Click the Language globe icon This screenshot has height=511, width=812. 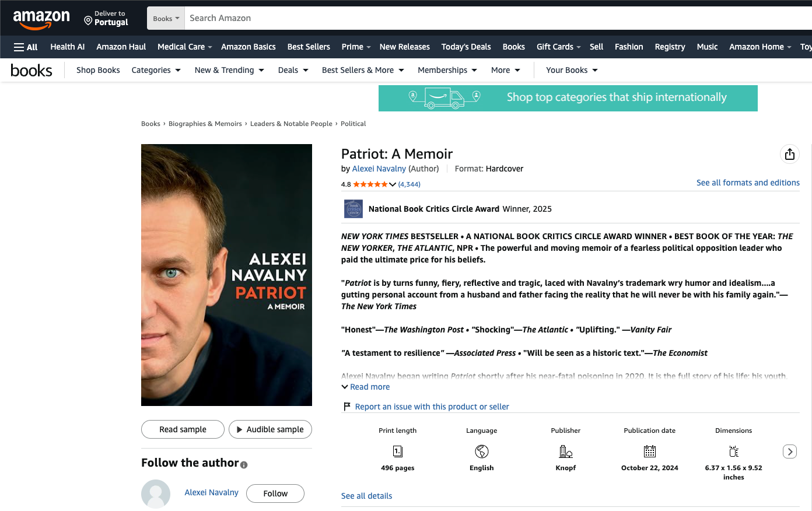pyautogui.click(x=482, y=452)
